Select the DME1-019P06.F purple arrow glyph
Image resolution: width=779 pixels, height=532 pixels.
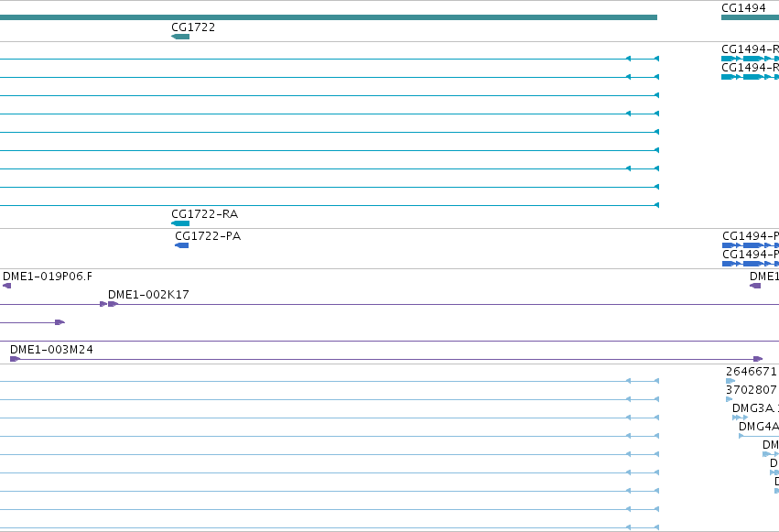pyautogui.click(x=7, y=286)
